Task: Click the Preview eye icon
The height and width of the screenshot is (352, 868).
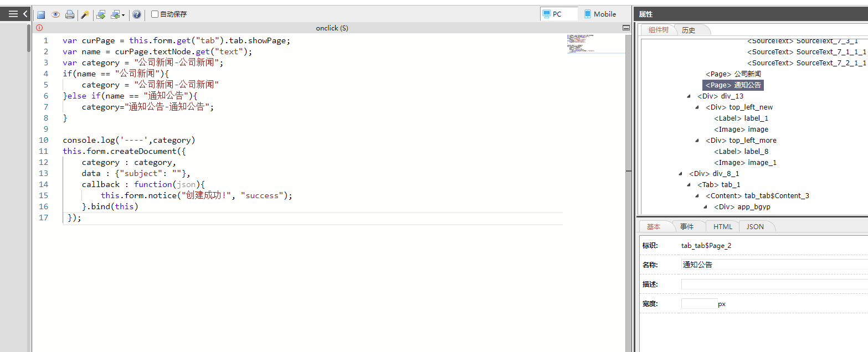Action: pos(55,14)
